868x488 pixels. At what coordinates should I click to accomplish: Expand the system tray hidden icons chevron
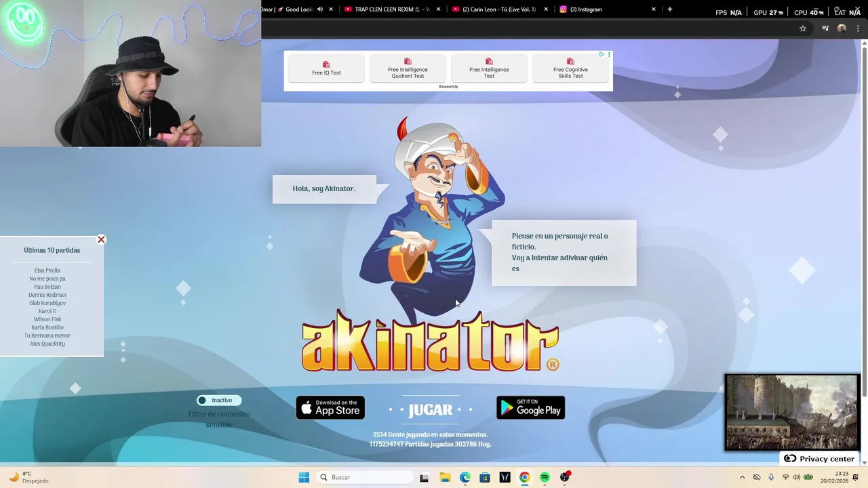(x=742, y=477)
